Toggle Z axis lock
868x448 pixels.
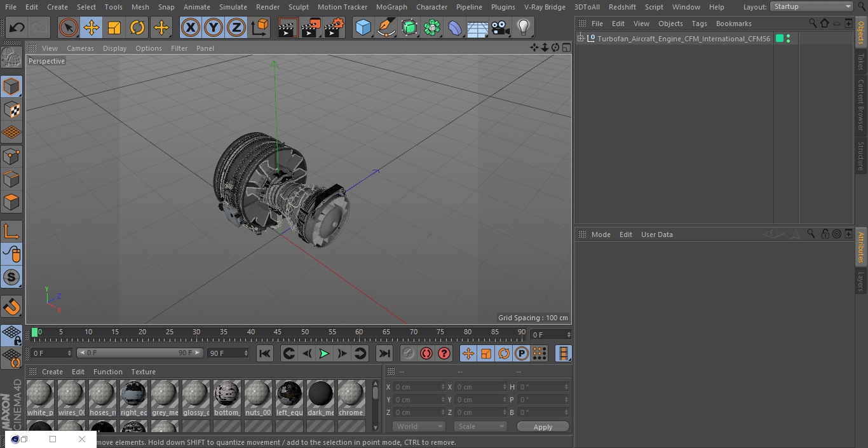pyautogui.click(x=236, y=27)
